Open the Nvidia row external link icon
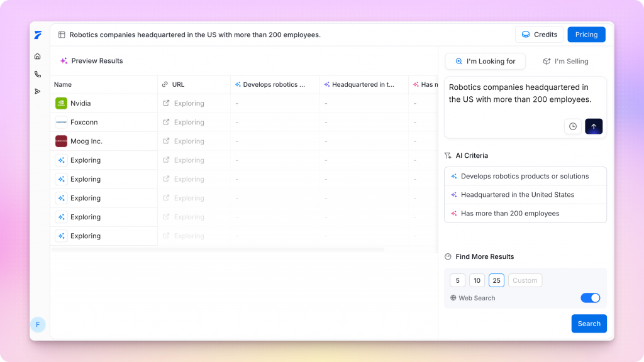 pyautogui.click(x=166, y=103)
